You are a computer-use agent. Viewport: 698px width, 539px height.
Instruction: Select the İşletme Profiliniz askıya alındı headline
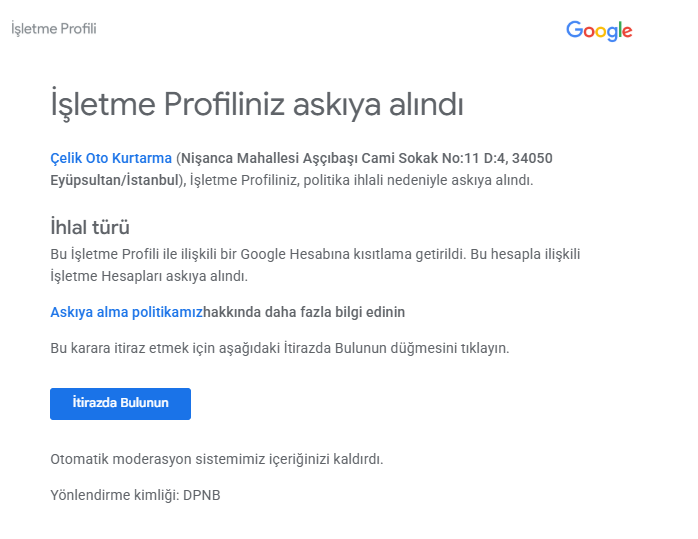point(257,105)
